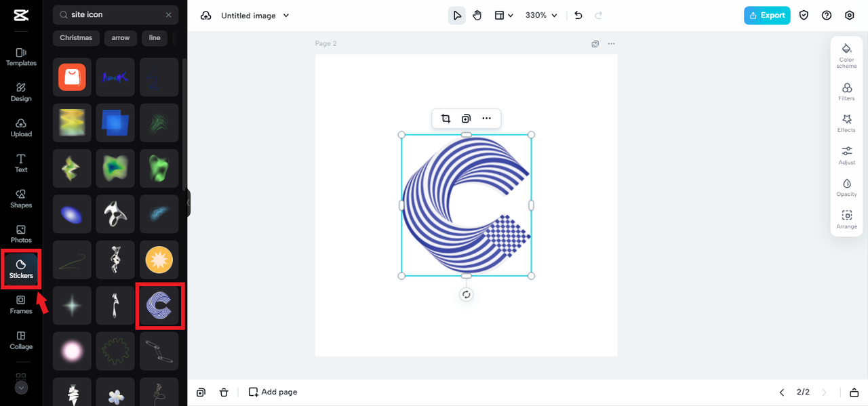Click the Export button
Image resolution: width=868 pixels, height=406 pixels.
pos(767,16)
